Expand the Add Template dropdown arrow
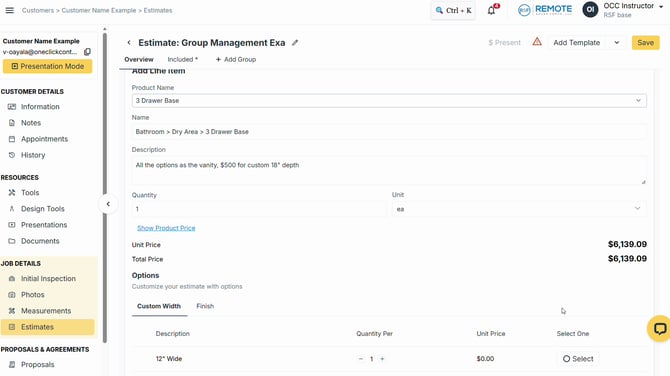Viewport: 670px width, 376px height. pyautogui.click(x=617, y=43)
